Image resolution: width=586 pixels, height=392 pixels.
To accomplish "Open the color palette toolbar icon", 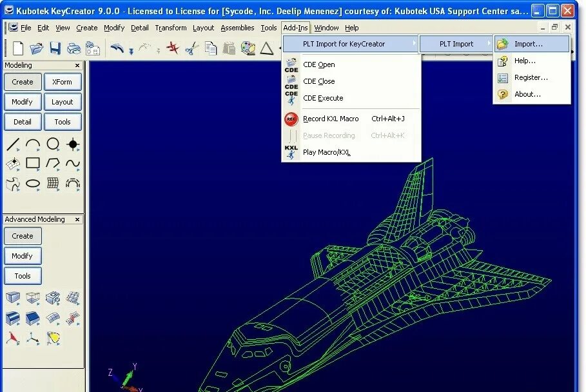I will point(248,48).
